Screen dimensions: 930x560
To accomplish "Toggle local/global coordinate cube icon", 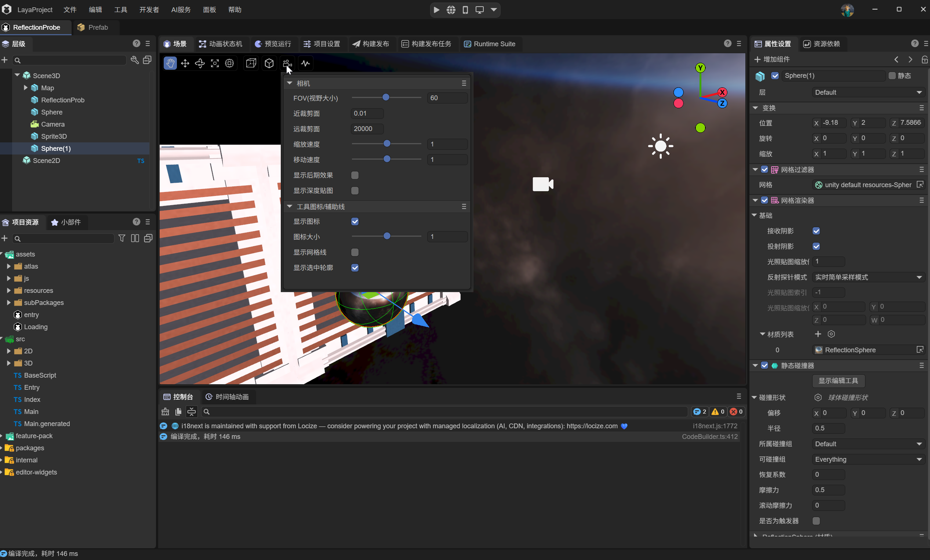I will [x=269, y=63].
